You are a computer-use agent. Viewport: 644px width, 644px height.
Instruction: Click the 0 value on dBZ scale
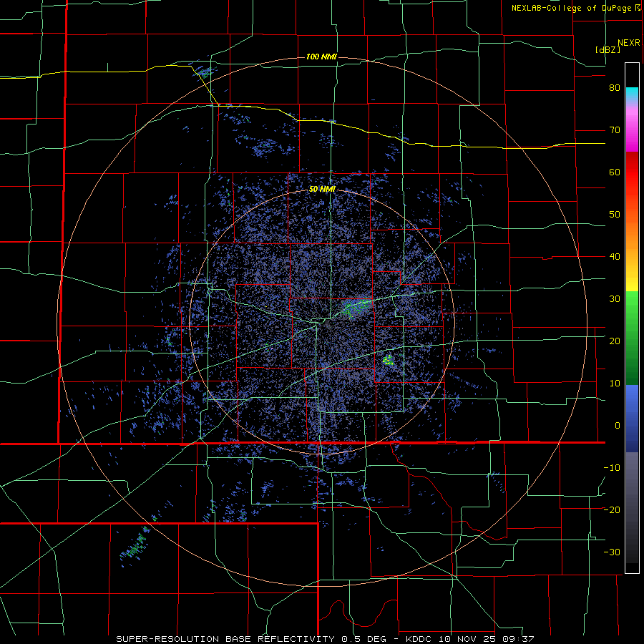pyautogui.click(x=618, y=426)
